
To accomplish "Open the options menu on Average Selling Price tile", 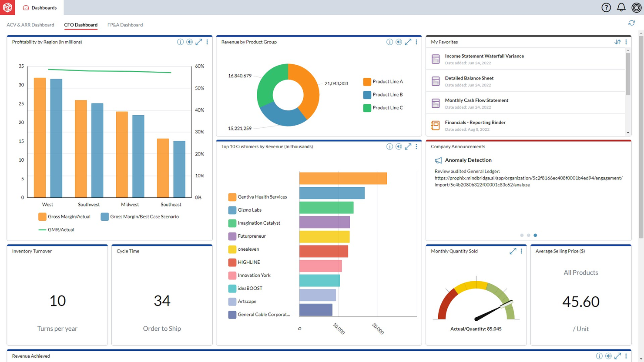I will point(626,251).
